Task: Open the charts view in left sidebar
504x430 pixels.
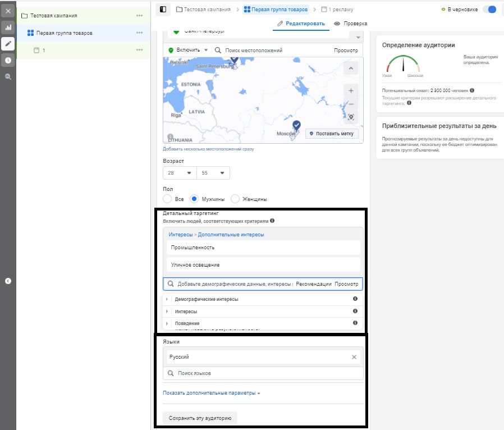Action: pos(8,28)
